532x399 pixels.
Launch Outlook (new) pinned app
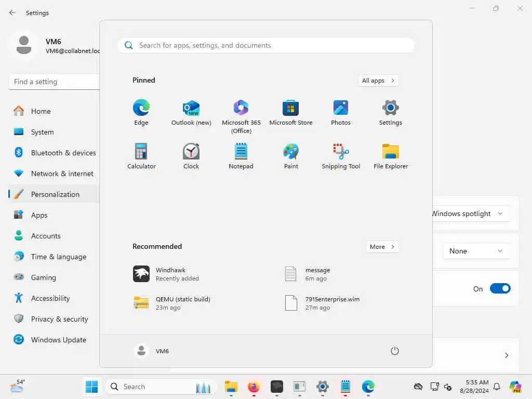point(191,113)
